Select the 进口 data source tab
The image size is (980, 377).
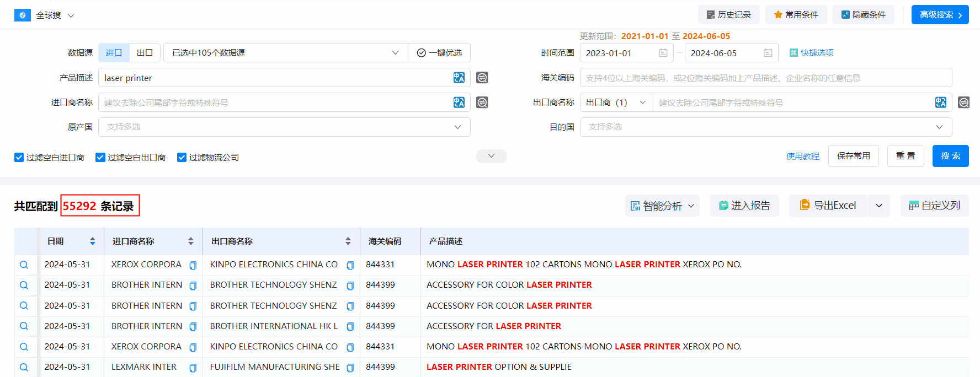pos(114,53)
